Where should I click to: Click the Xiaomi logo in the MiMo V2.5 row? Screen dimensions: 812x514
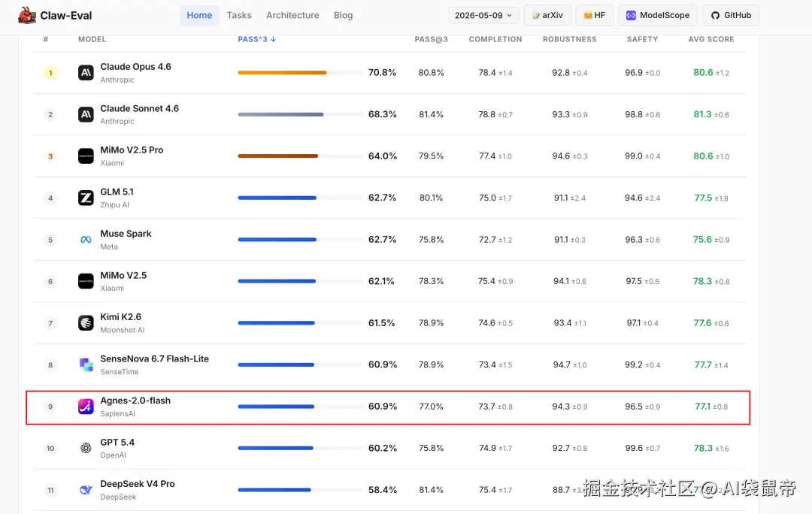click(86, 281)
